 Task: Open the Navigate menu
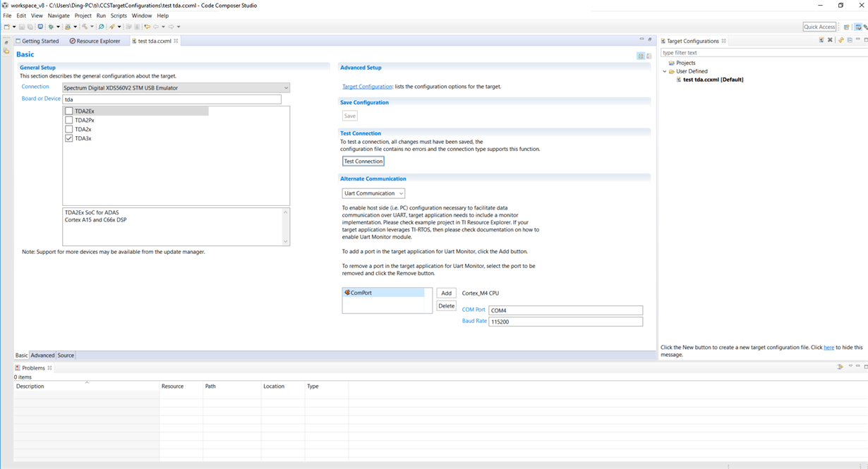[59, 16]
